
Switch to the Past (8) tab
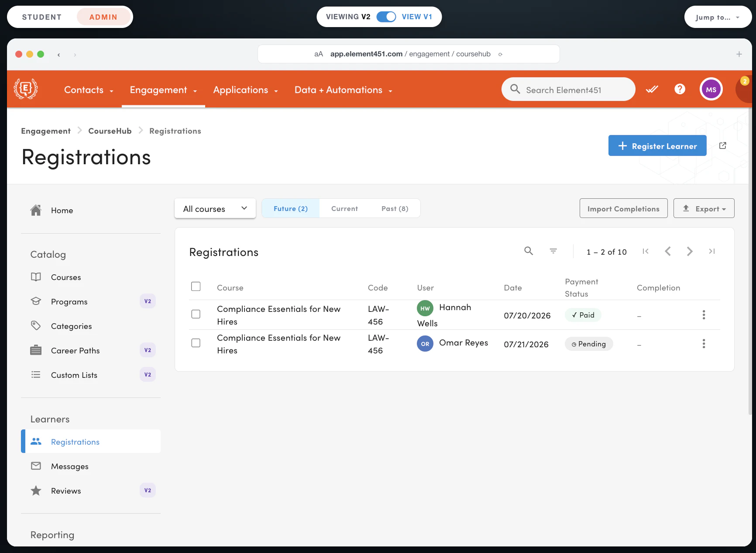pyautogui.click(x=395, y=208)
